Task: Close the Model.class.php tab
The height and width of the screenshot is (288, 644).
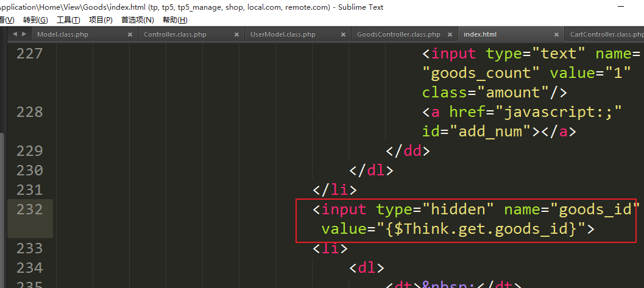Action: click(130, 35)
